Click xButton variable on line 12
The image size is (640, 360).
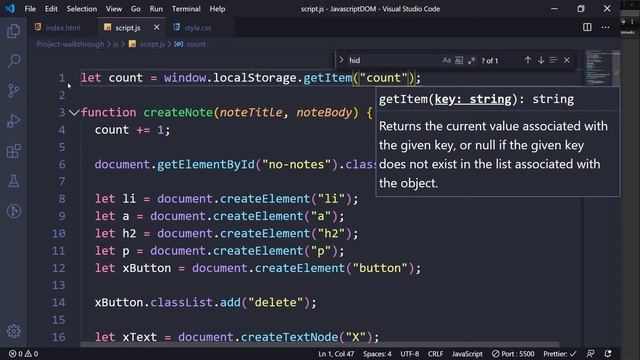pos(147,268)
